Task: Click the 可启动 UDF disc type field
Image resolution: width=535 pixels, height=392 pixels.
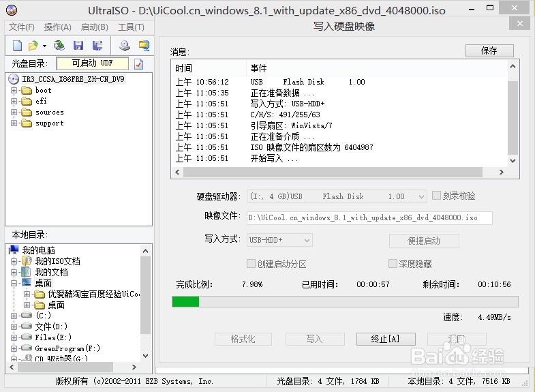Action: [93, 63]
